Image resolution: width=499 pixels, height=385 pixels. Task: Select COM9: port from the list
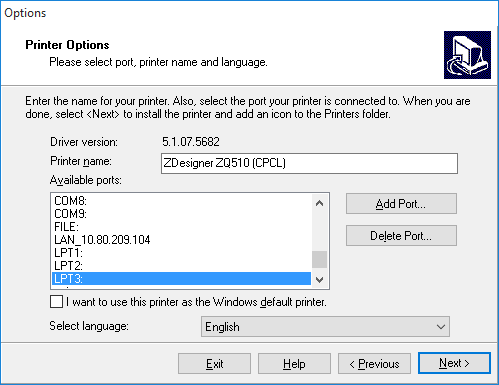pos(181,214)
